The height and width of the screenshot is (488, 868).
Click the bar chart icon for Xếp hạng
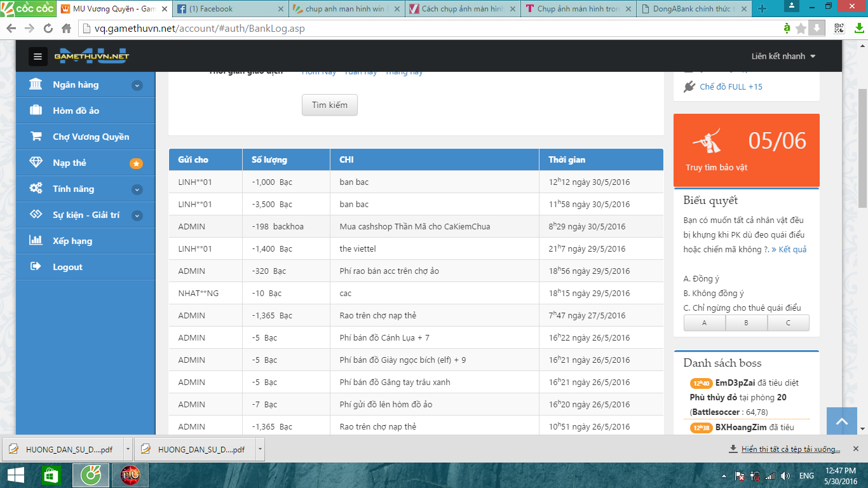[36, 241]
